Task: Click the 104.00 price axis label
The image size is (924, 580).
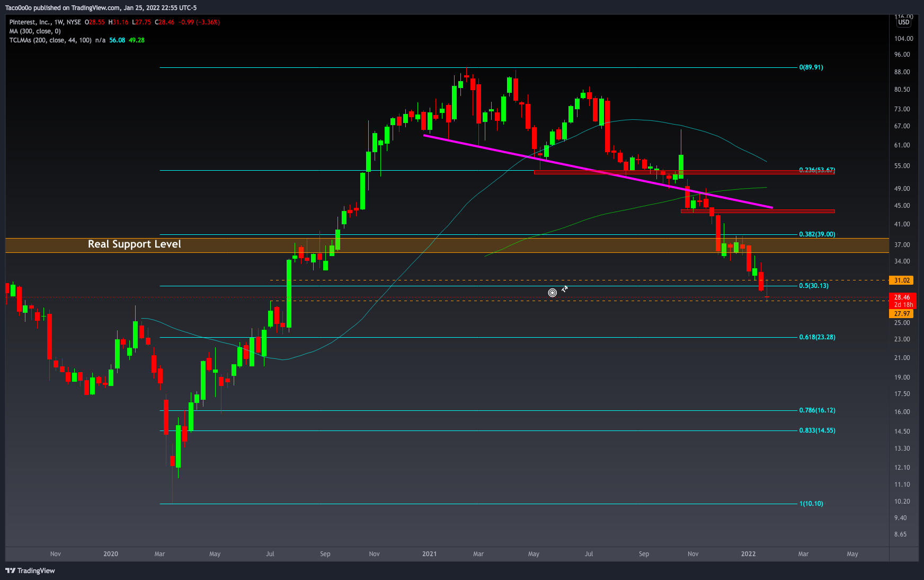Action: [903, 39]
